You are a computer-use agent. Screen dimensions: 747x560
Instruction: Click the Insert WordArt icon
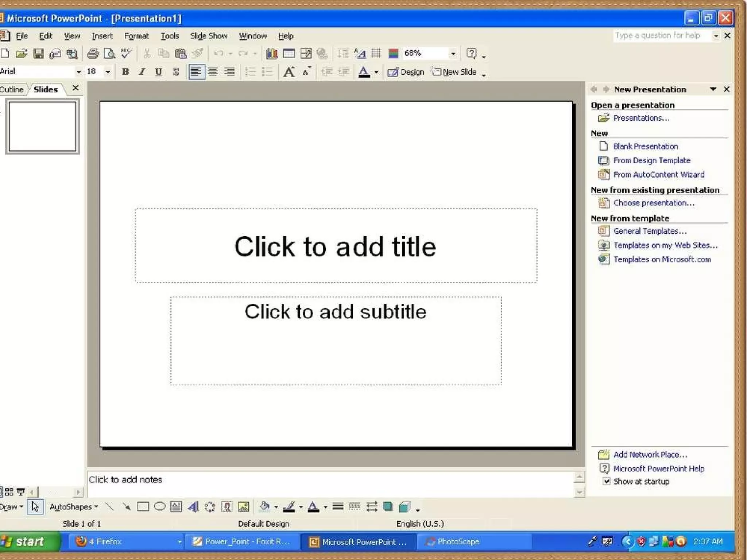pos(193,506)
